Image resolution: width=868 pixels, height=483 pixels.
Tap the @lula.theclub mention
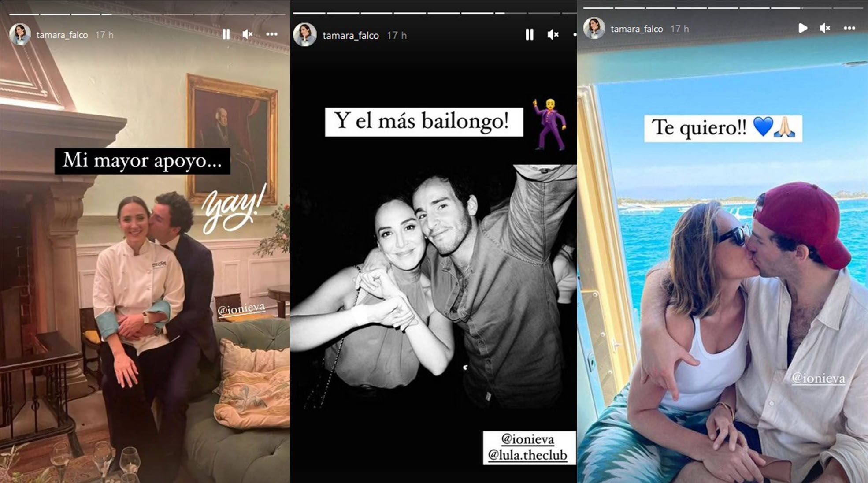[x=528, y=455]
